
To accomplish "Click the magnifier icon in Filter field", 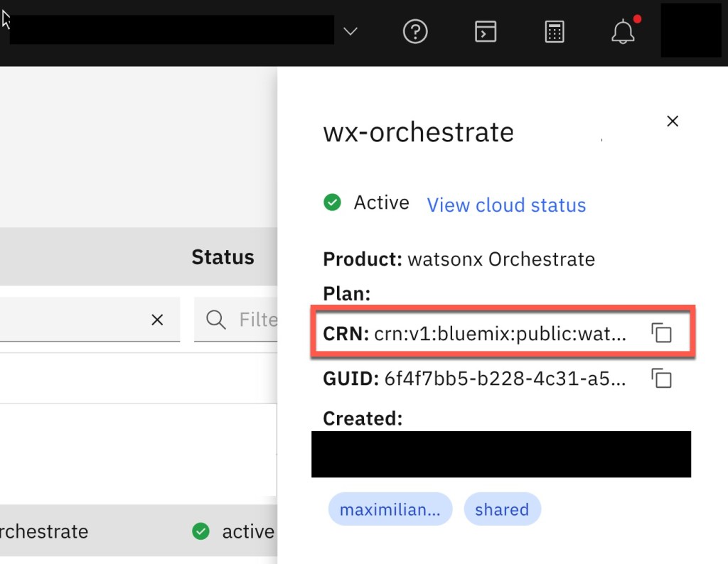I will [x=215, y=320].
